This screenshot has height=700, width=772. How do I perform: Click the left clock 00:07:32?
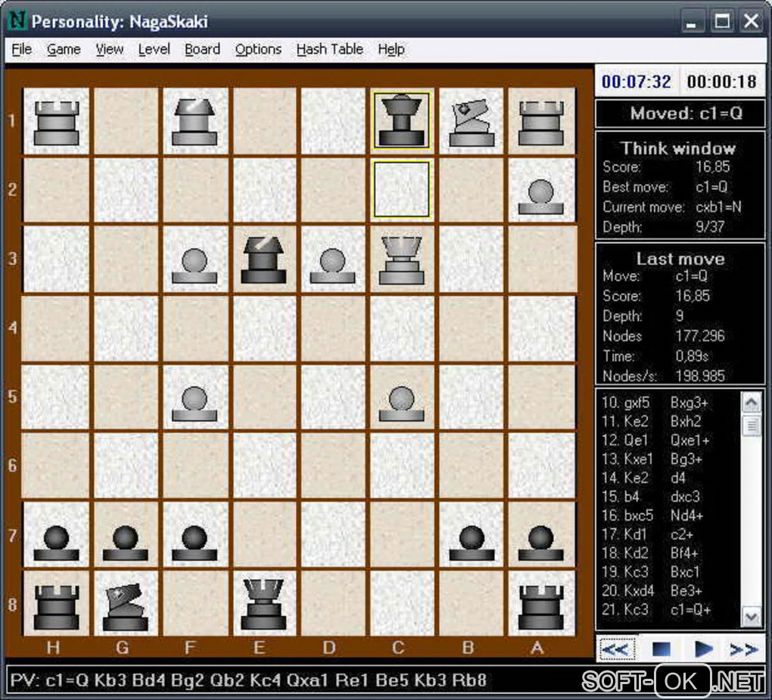[636, 82]
